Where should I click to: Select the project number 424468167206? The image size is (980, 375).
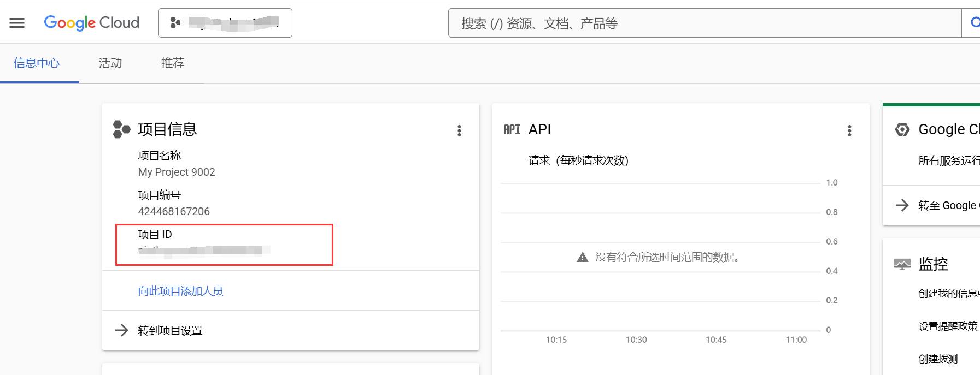pos(174,211)
